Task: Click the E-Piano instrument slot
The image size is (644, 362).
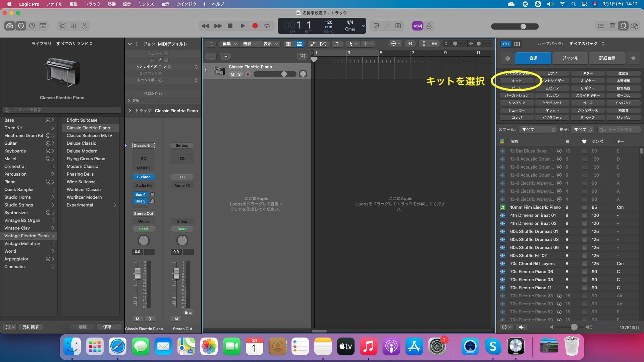Action: (x=144, y=177)
